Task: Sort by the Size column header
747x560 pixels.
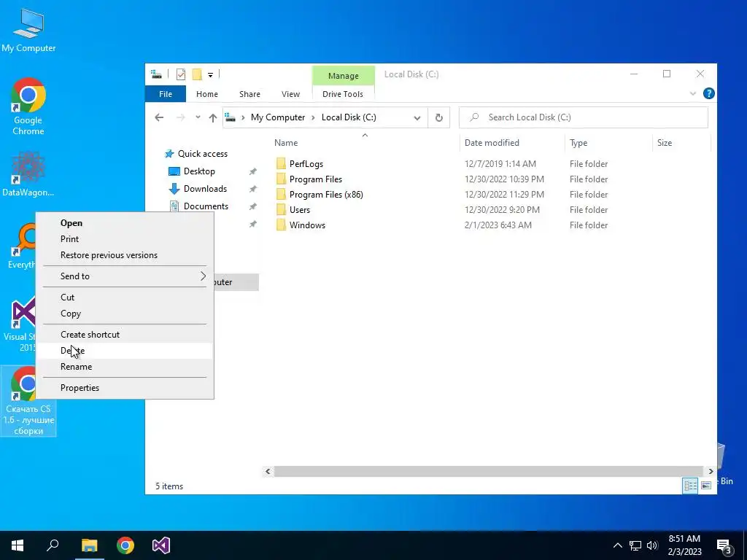Action: (664, 143)
